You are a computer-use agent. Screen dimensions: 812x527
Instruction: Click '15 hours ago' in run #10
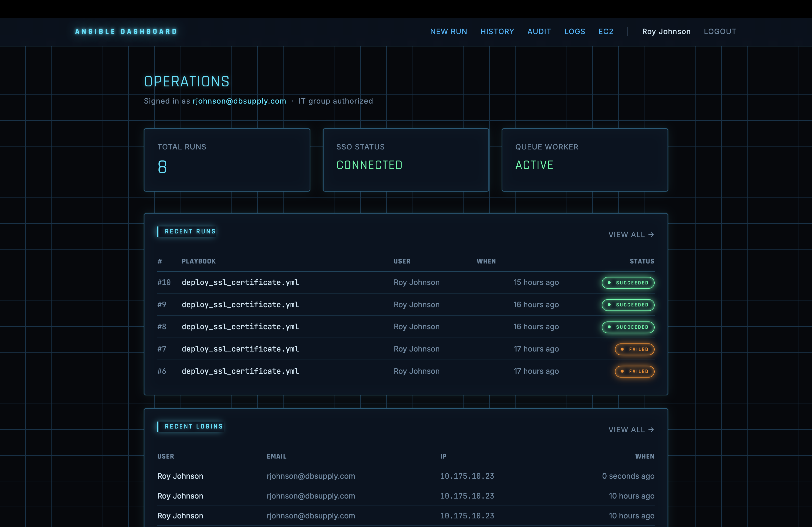point(536,282)
